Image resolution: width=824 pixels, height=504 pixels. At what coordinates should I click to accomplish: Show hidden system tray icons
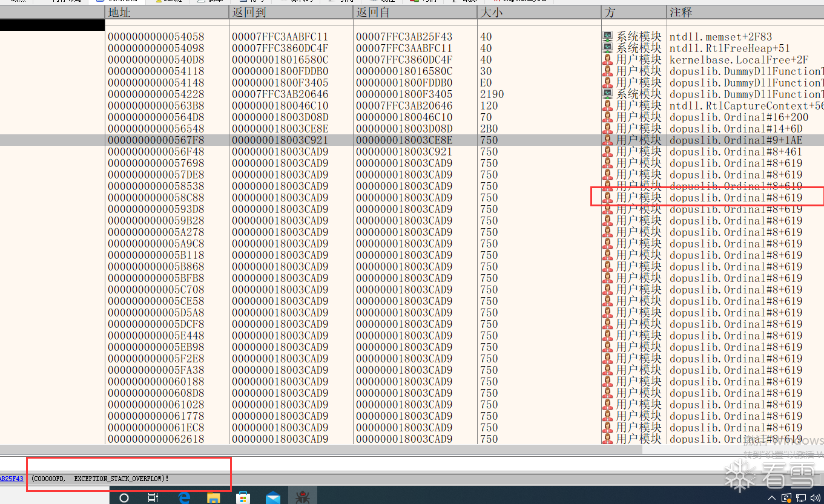[771, 498]
